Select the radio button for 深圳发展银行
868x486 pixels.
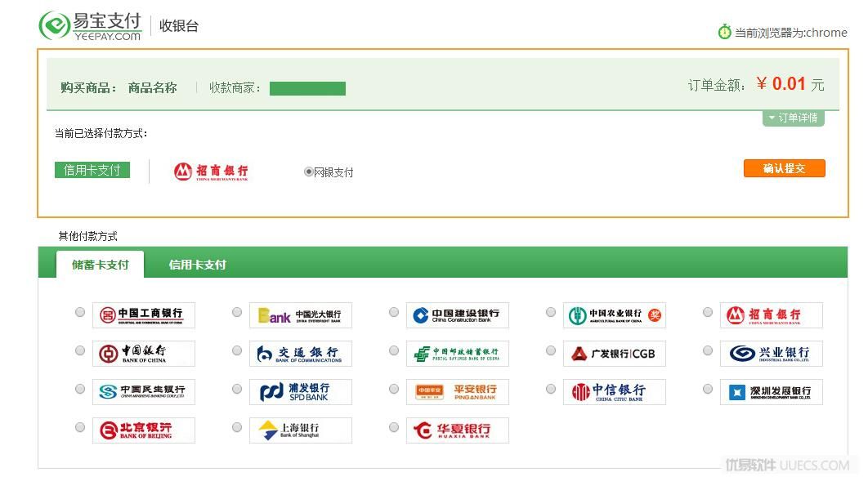pos(708,389)
